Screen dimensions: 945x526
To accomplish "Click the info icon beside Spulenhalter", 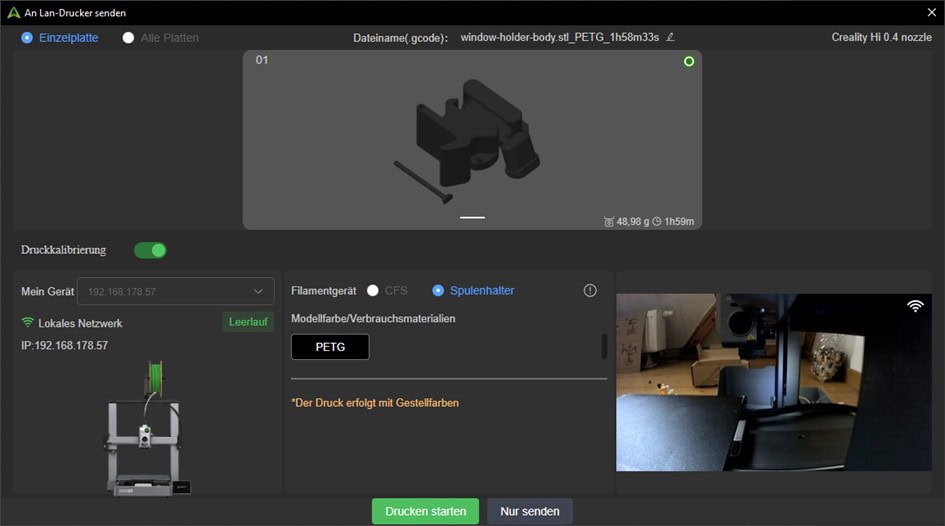I will 590,290.
